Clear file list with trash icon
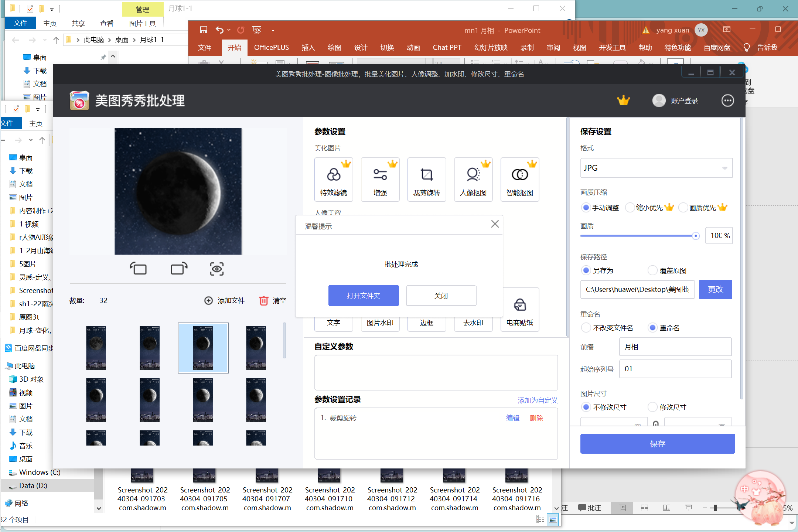 pyautogui.click(x=263, y=301)
